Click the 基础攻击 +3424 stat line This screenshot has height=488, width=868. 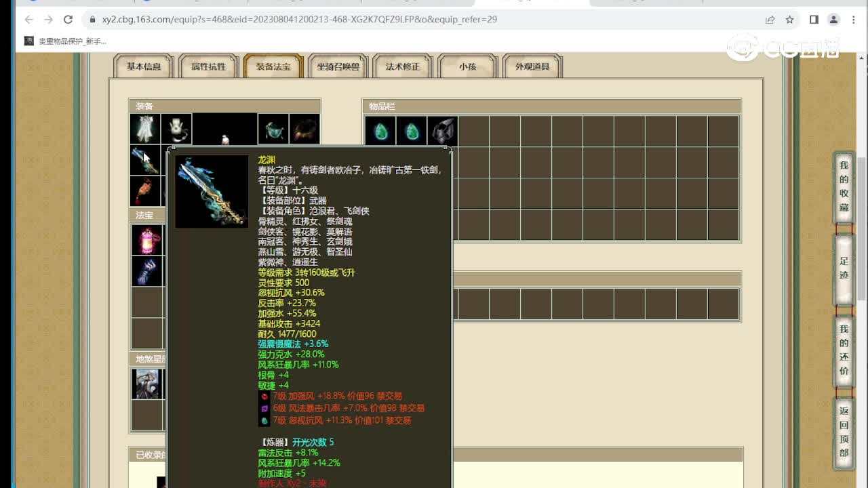pos(289,324)
